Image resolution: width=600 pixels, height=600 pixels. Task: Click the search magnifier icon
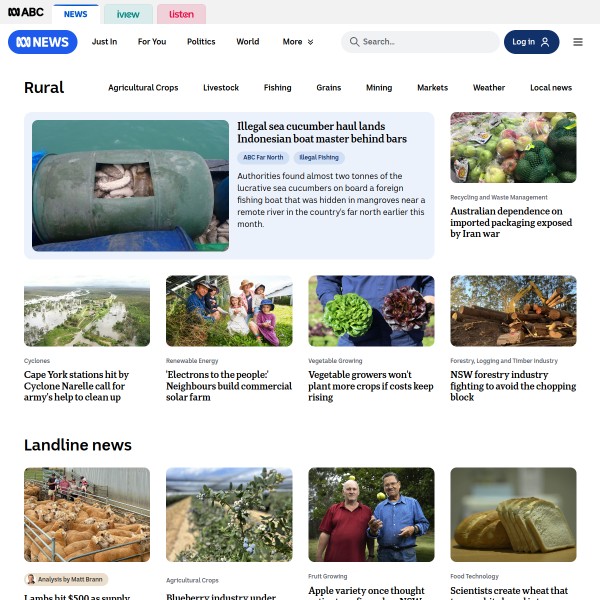coord(354,42)
